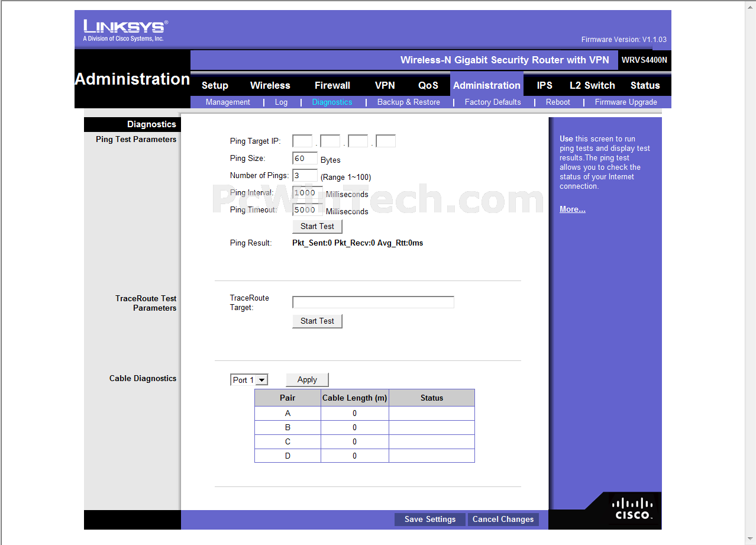Click the fourth Ping Target IP octet field

386,141
